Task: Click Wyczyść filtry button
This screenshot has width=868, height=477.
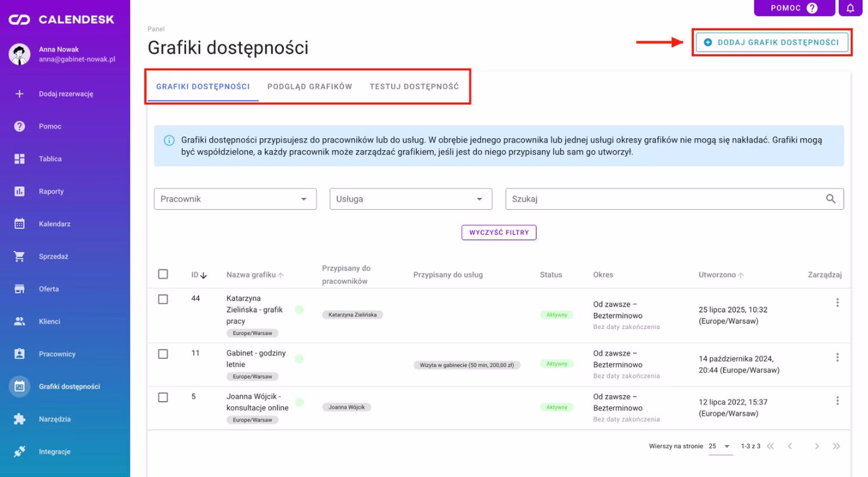Action: tap(499, 233)
